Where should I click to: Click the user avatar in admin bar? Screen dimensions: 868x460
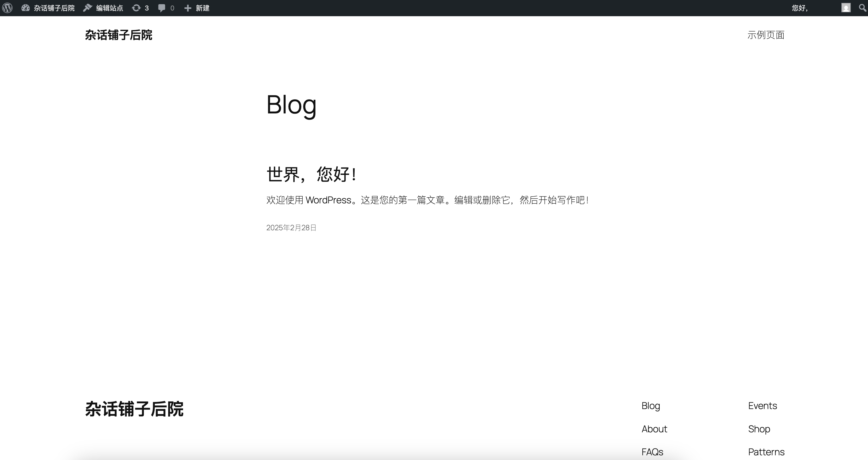click(x=846, y=8)
